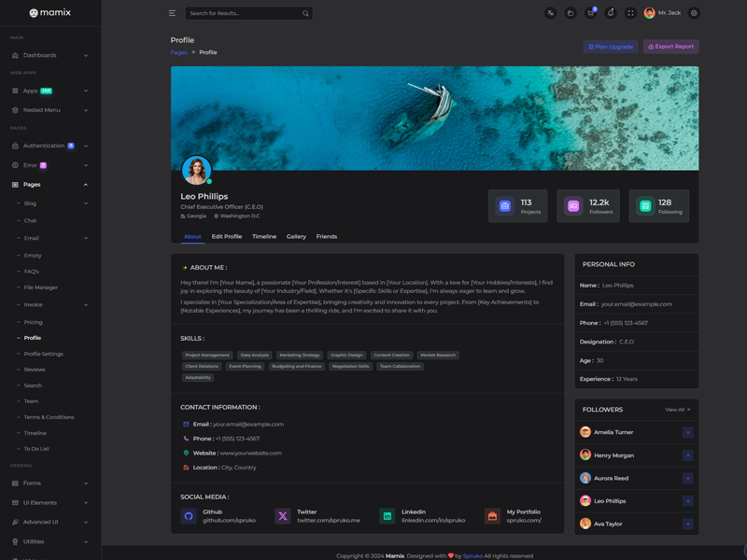Click the Search for Results input field

243,13
